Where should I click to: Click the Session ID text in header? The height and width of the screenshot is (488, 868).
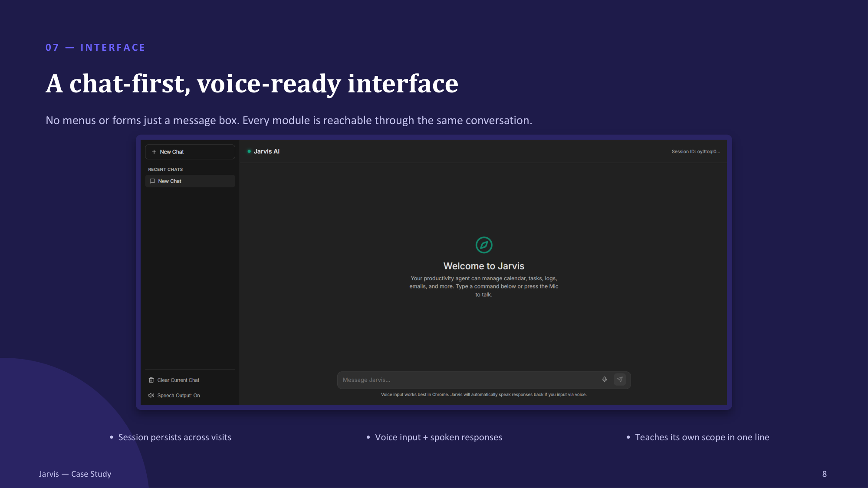tap(696, 152)
